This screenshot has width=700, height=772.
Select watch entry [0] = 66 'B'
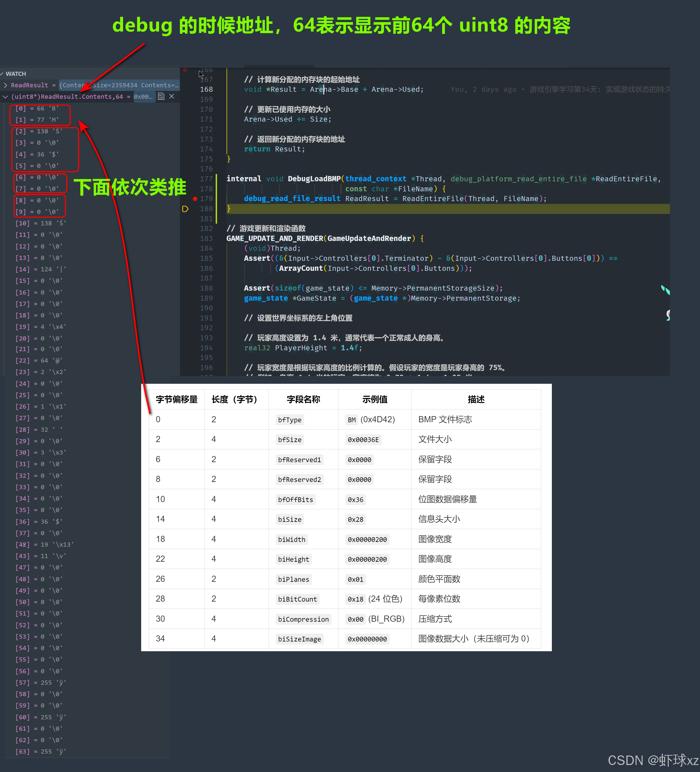pos(37,108)
